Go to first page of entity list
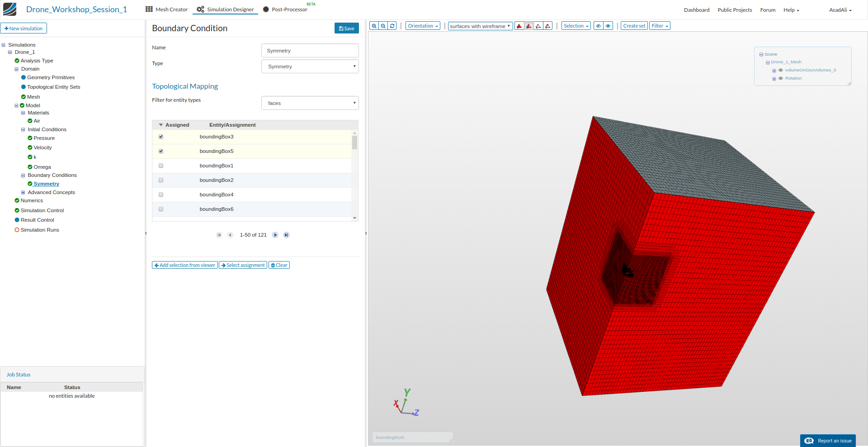 (219, 235)
